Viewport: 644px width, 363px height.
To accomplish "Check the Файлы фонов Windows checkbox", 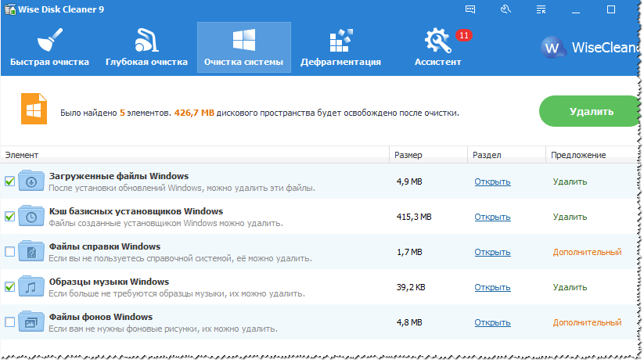I will click(9, 322).
